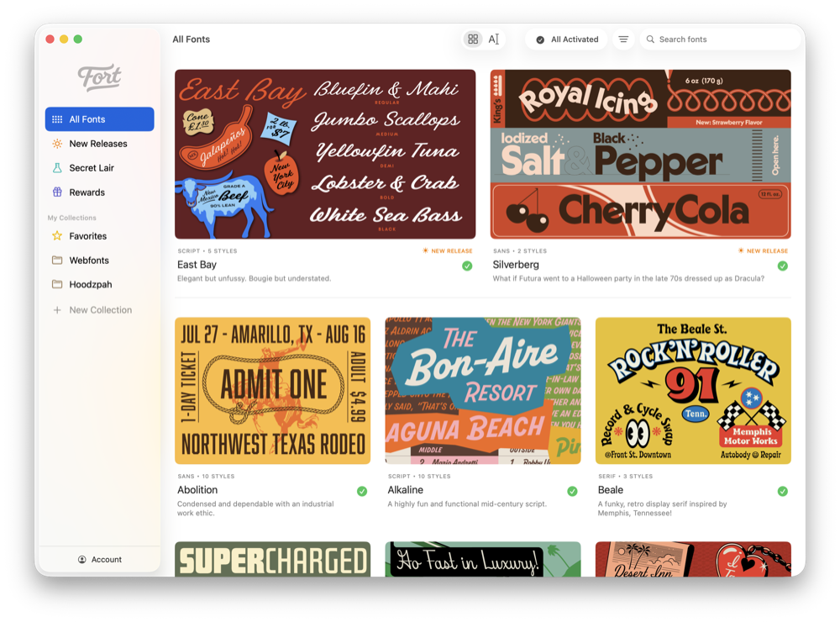Viewport: 840px width, 622px height.
Task: Click the Account person icon
Action: click(82, 559)
